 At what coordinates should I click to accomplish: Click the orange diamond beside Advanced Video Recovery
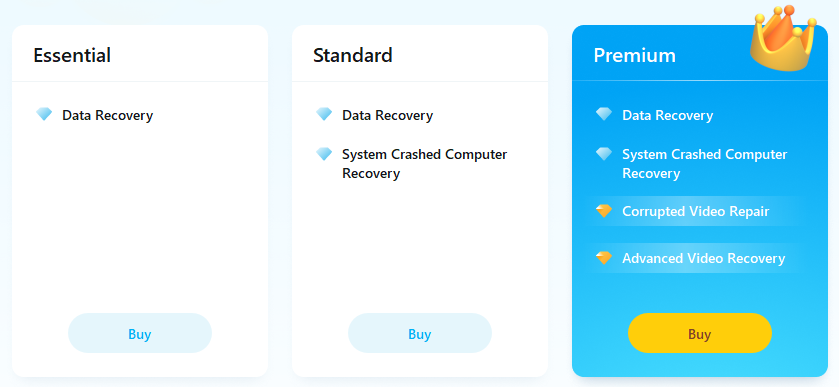pyautogui.click(x=604, y=258)
